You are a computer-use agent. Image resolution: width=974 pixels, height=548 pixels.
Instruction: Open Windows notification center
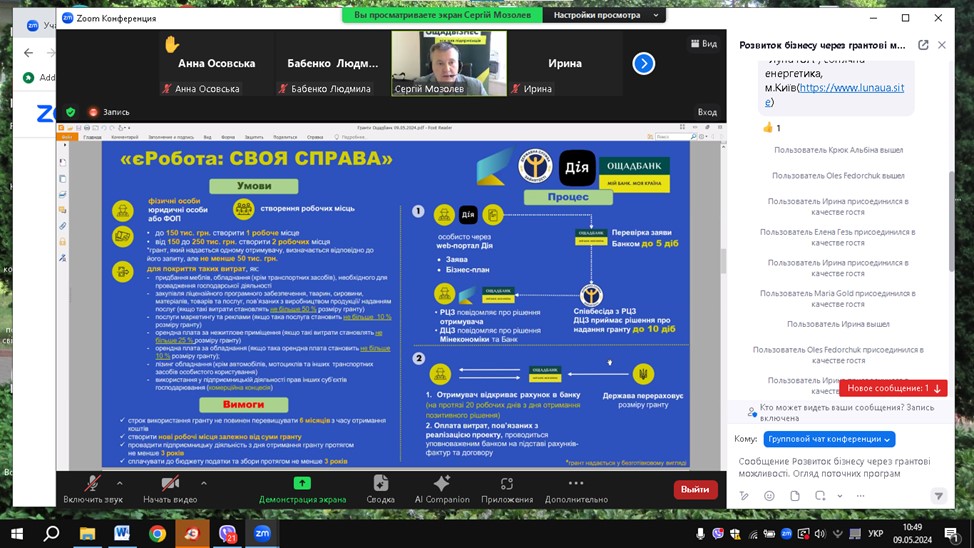coord(951,534)
